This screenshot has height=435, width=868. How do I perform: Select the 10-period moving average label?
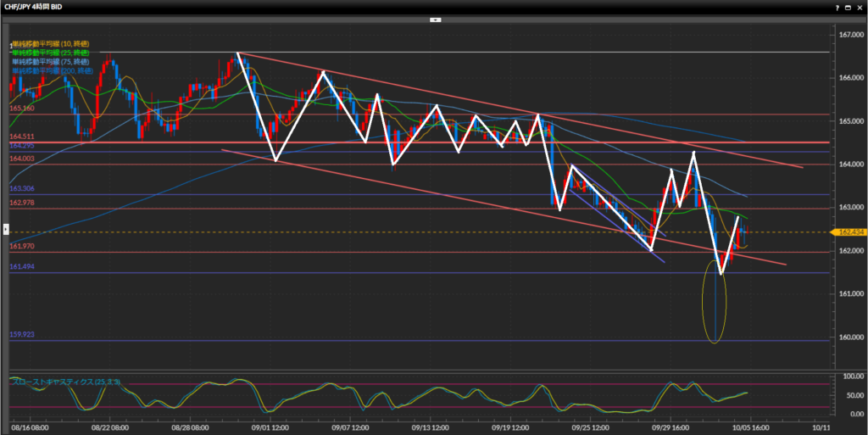pyautogui.click(x=49, y=43)
